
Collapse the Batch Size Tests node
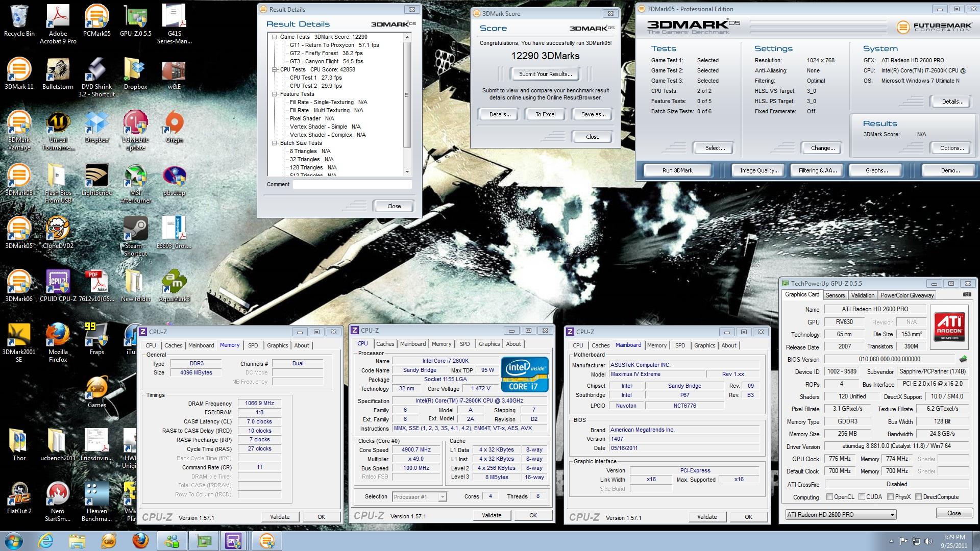tap(275, 143)
